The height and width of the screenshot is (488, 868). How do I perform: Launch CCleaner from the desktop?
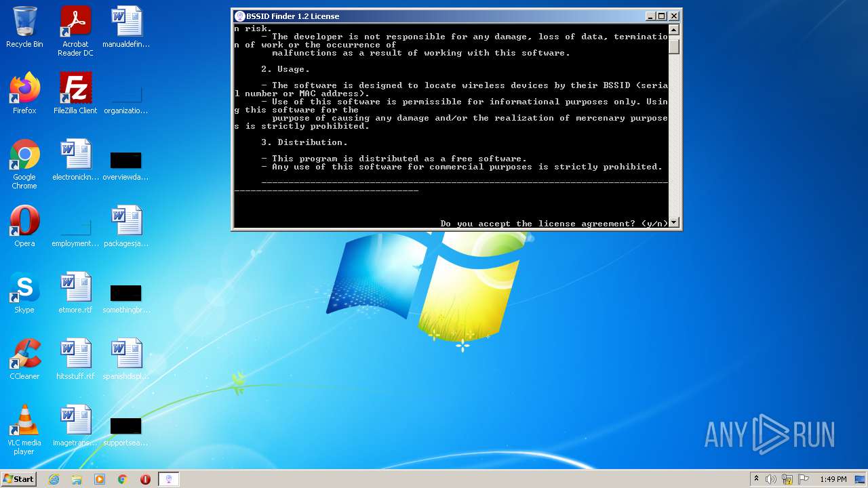(x=24, y=359)
